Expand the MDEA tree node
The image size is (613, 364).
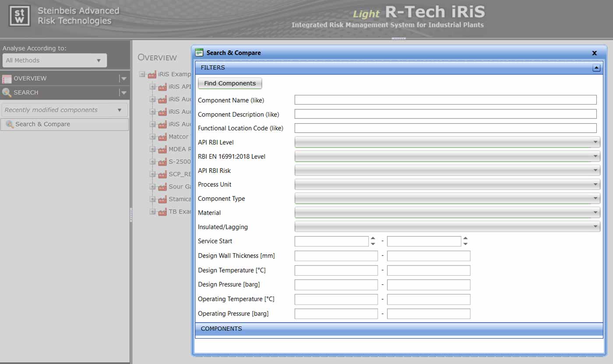(x=152, y=149)
